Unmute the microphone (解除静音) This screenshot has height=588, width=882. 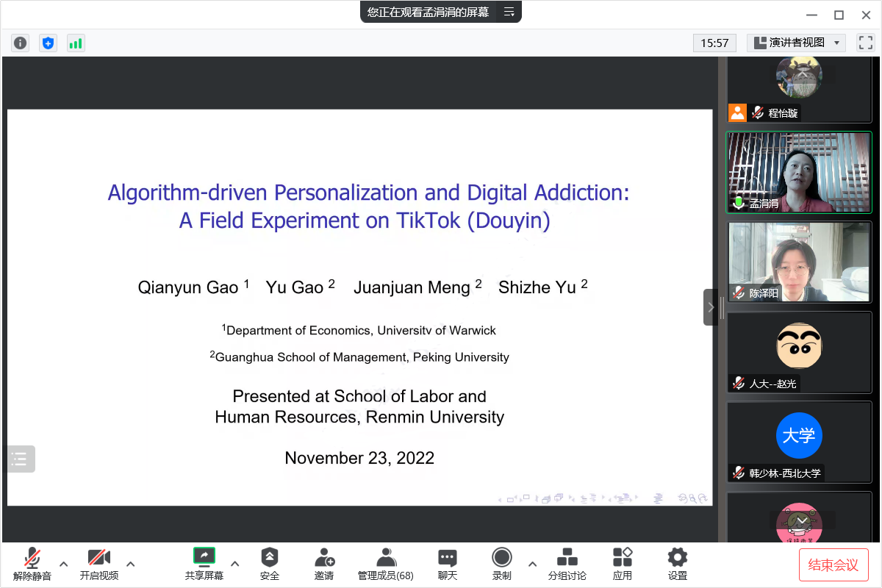click(x=32, y=563)
